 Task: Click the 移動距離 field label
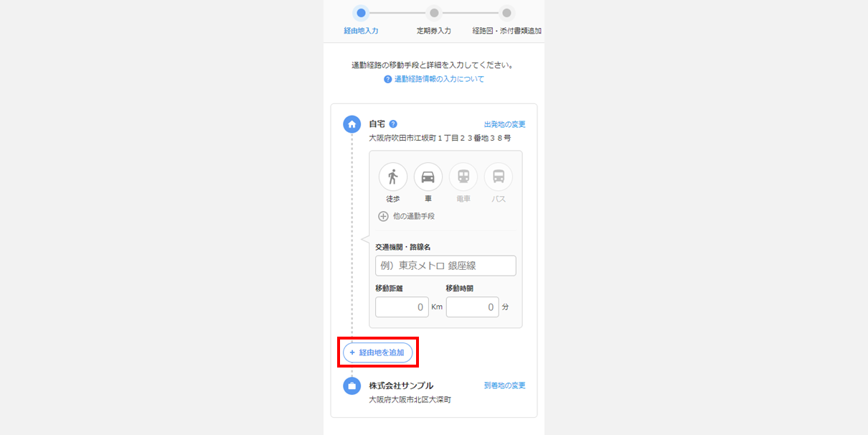[389, 289]
